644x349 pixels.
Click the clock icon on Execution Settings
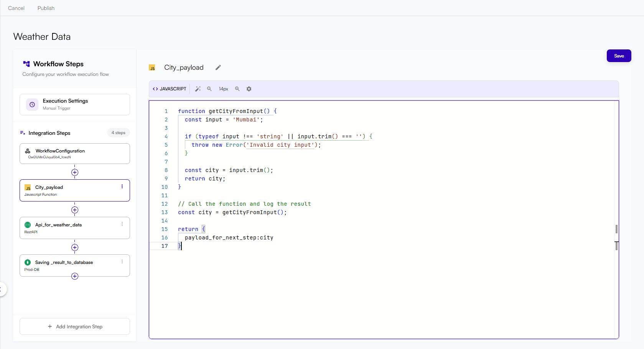32,104
